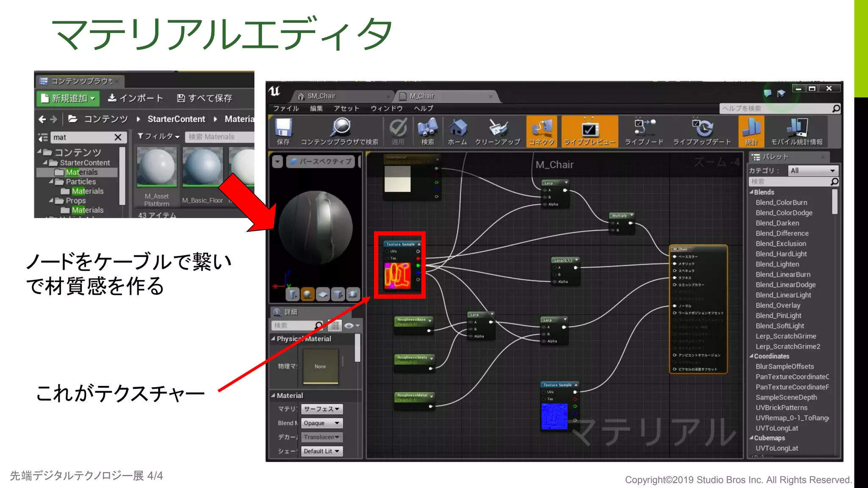Click すべて保存 button in Content Browser
This screenshot has width=868, height=488.
pyautogui.click(x=204, y=98)
